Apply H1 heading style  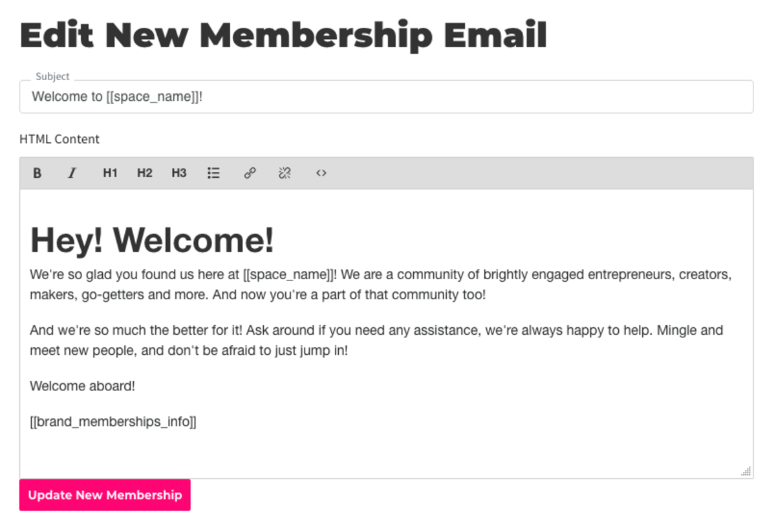[x=110, y=173]
